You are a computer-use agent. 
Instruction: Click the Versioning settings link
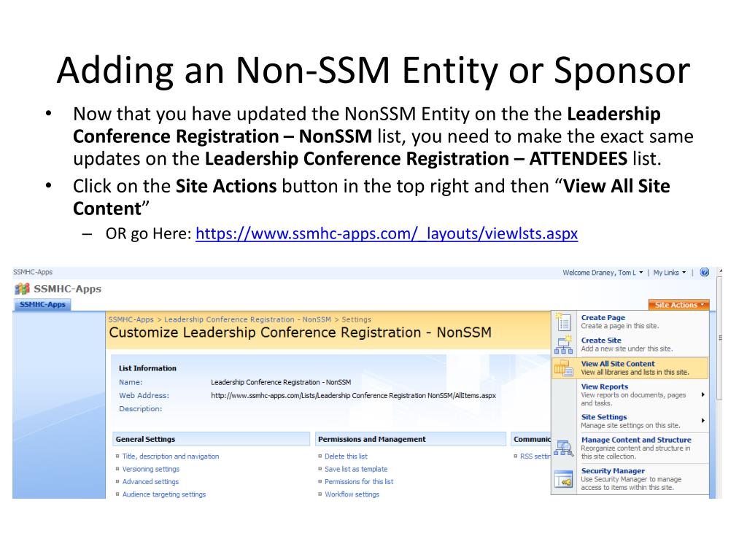(x=151, y=469)
